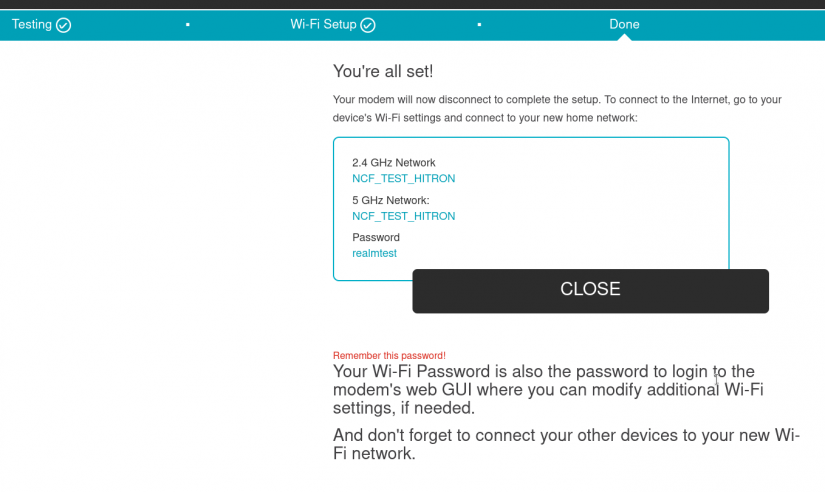The image size is (825, 492).
Task: Click the network name under 5 GHz Network
Action: [403, 216]
